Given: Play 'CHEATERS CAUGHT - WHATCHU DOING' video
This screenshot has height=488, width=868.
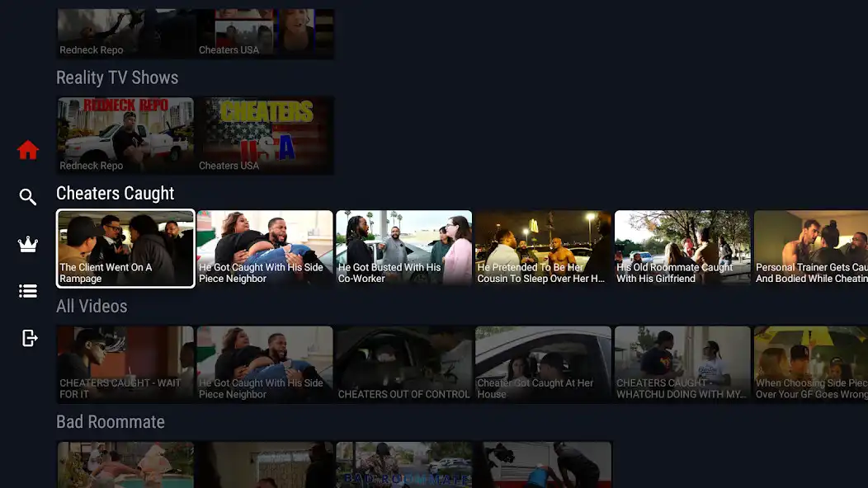Looking at the screenshot, I should (x=682, y=364).
